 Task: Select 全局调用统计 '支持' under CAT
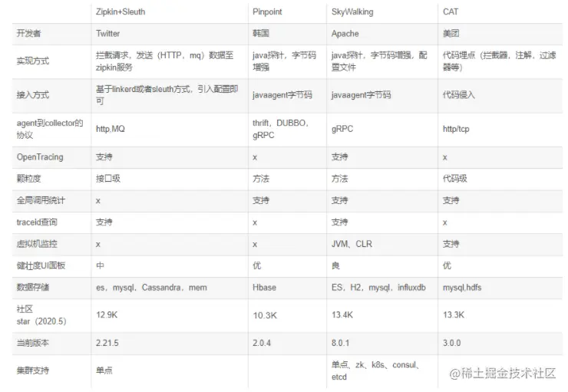(451, 200)
